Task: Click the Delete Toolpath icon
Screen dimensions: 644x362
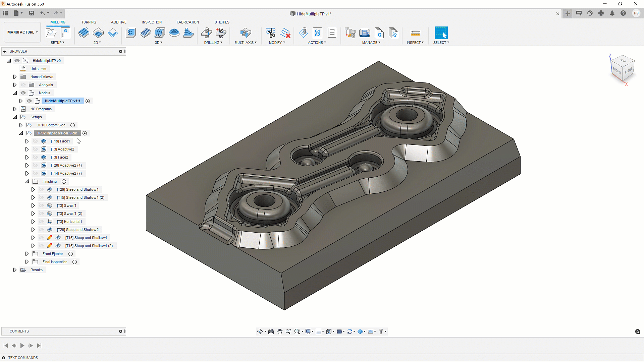Action: pyautogui.click(x=285, y=33)
